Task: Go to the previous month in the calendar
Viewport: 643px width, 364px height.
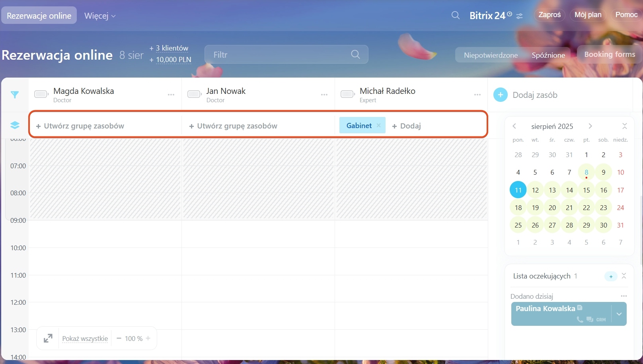Action: tap(514, 126)
